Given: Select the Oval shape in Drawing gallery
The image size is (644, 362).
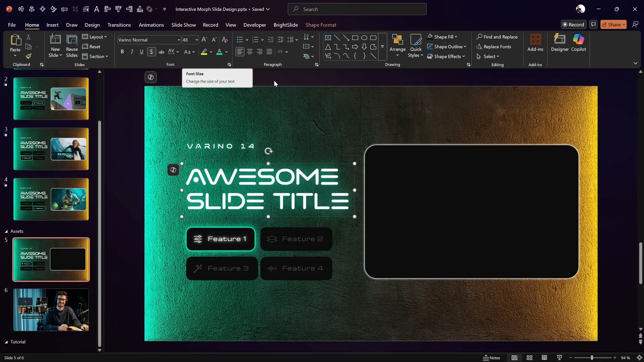Looking at the screenshot, I should pyautogui.click(x=364, y=38).
